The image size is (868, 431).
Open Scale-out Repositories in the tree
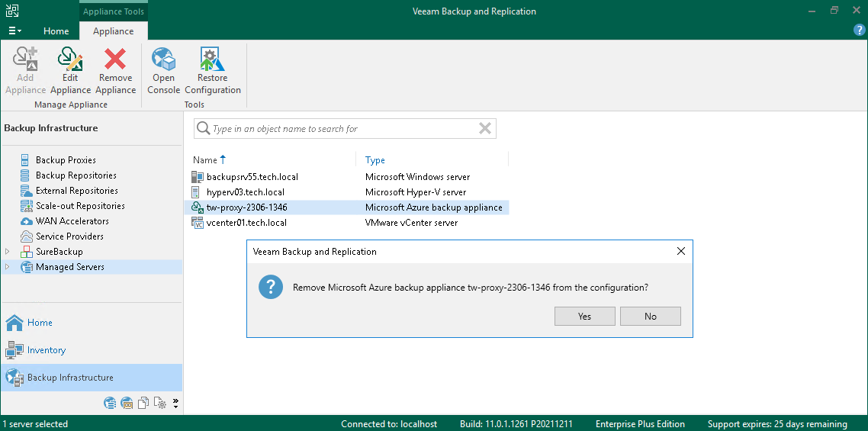pos(80,205)
